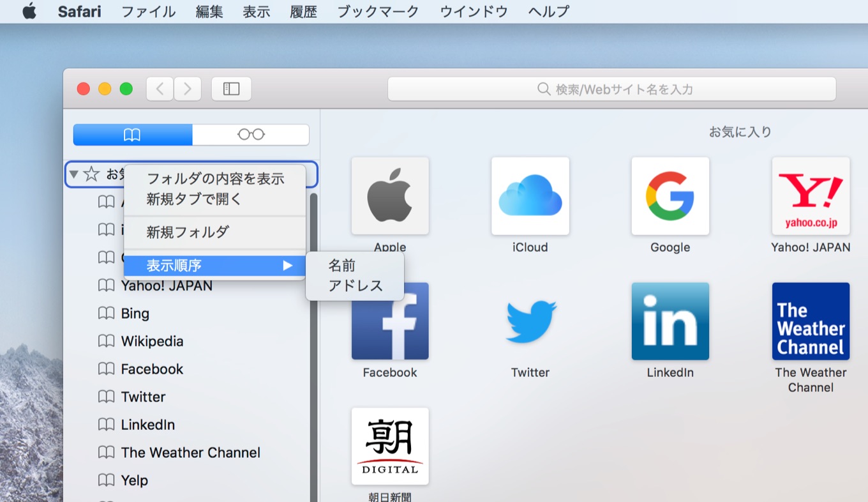Sort by 名前 in submenu
The image size is (868, 502).
355,266
